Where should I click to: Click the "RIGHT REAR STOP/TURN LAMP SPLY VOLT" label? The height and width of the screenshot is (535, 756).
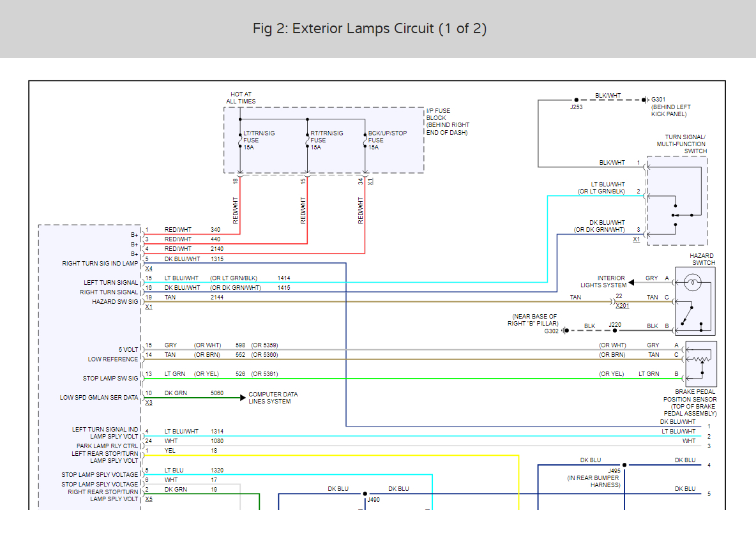103,495
